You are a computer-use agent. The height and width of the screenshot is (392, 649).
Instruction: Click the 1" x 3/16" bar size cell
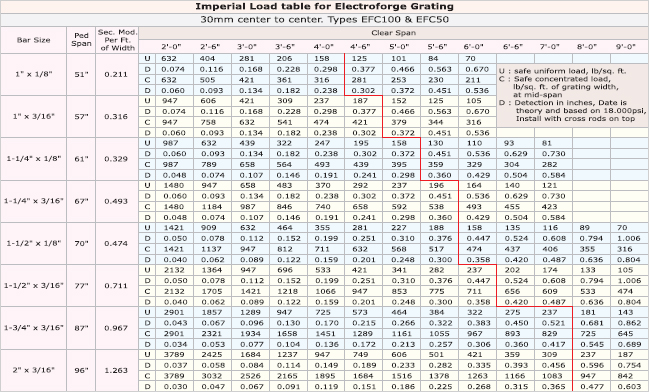tap(34, 117)
